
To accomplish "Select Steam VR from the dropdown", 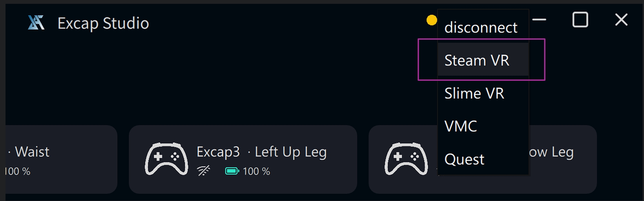I will [477, 60].
